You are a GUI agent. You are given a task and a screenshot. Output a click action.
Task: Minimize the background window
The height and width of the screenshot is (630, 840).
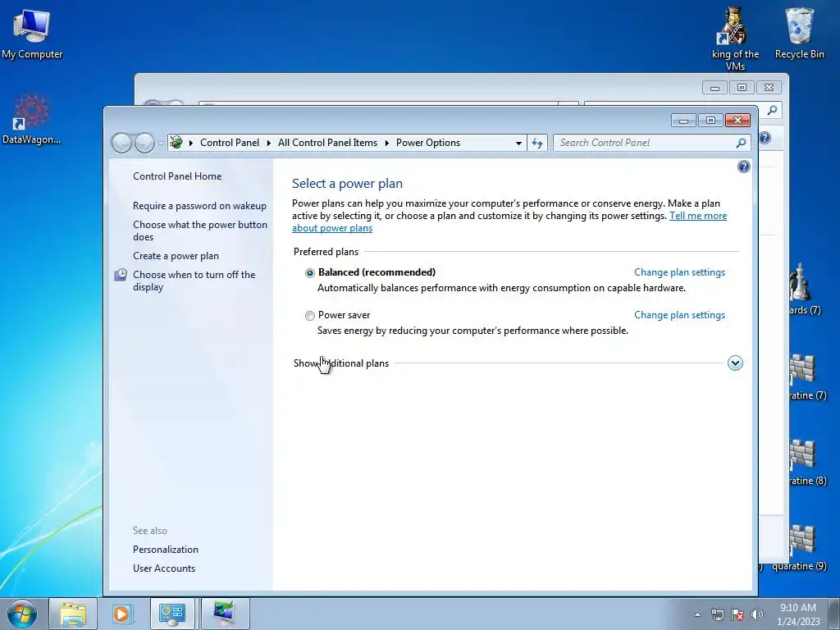point(714,87)
